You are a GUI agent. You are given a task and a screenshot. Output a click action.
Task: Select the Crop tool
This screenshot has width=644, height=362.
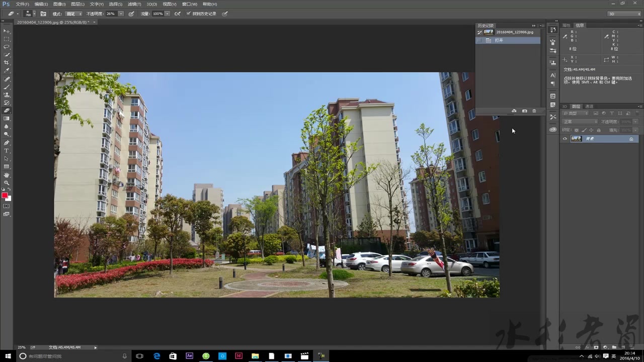7,63
